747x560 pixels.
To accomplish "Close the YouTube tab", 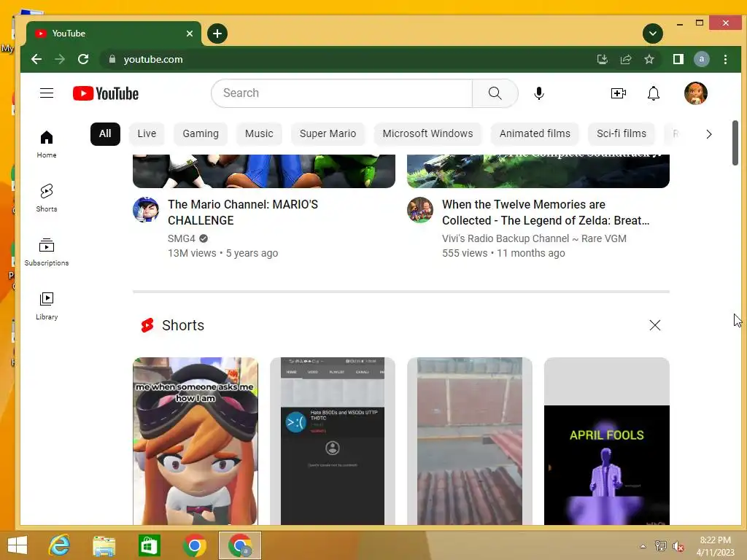I will tap(190, 34).
